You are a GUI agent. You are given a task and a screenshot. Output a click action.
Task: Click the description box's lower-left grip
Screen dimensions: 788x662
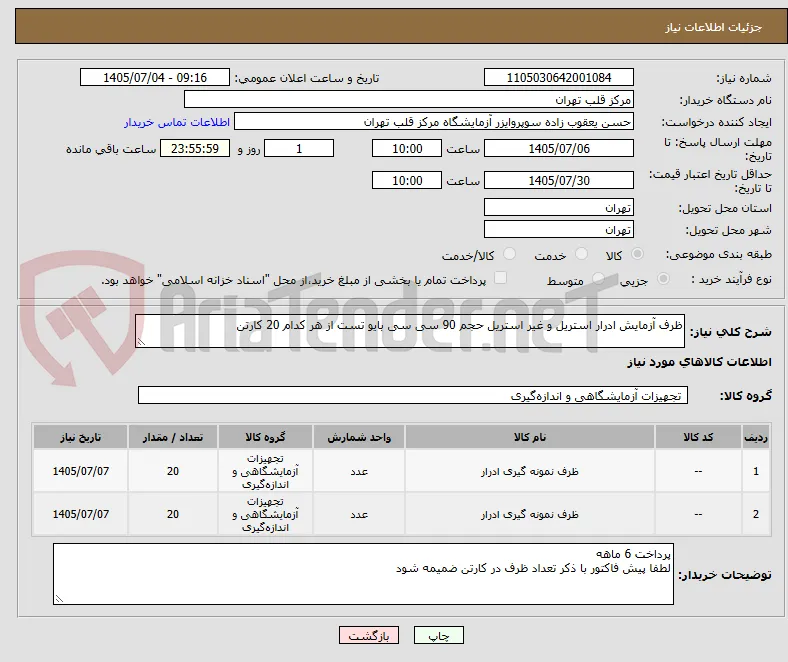click(141, 342)
